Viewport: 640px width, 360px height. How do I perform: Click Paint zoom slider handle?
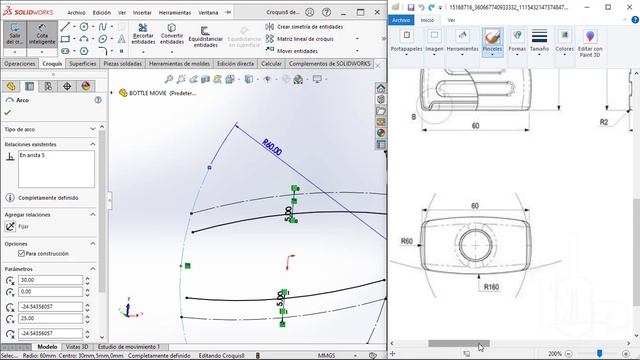(x=599, y=353)
